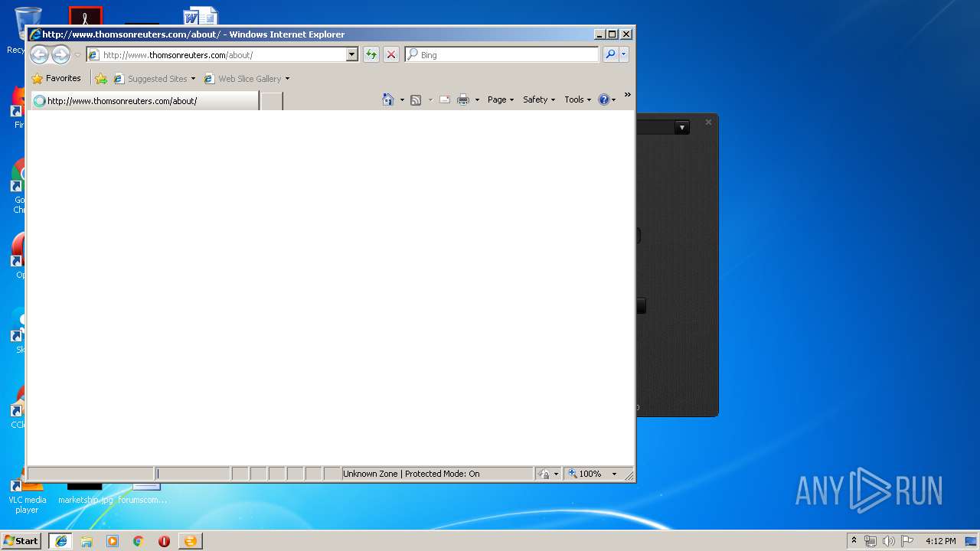Click the zoom level 100% button
The image size is (980, 551).
[585, 474]
